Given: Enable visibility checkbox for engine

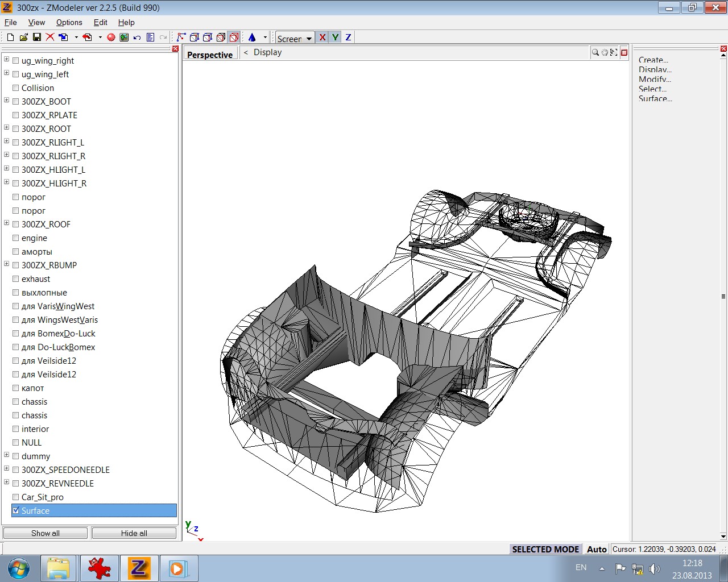Looking at the screenshot, I should click(x=16, y=238).
